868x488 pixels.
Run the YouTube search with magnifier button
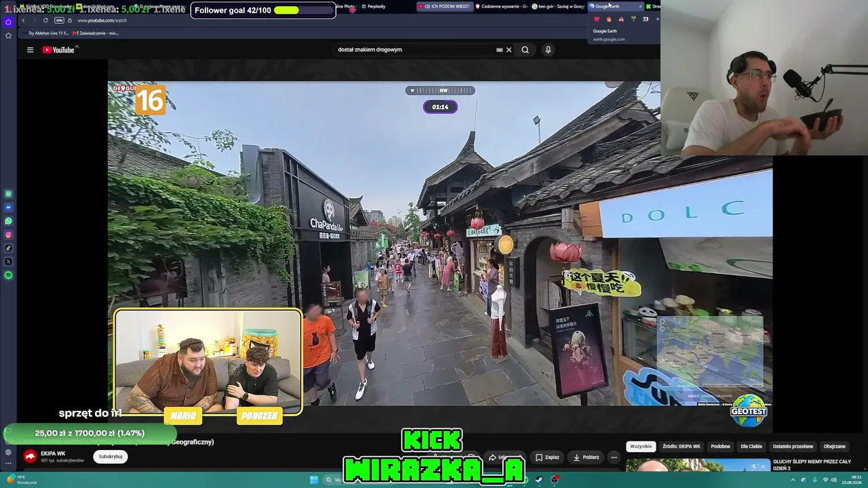click(525, 49)
